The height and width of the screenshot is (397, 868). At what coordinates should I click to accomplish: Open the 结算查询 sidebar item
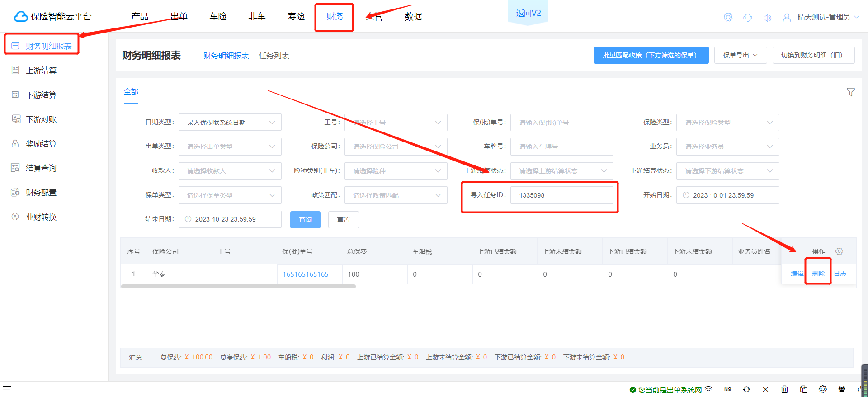(42, 168)
